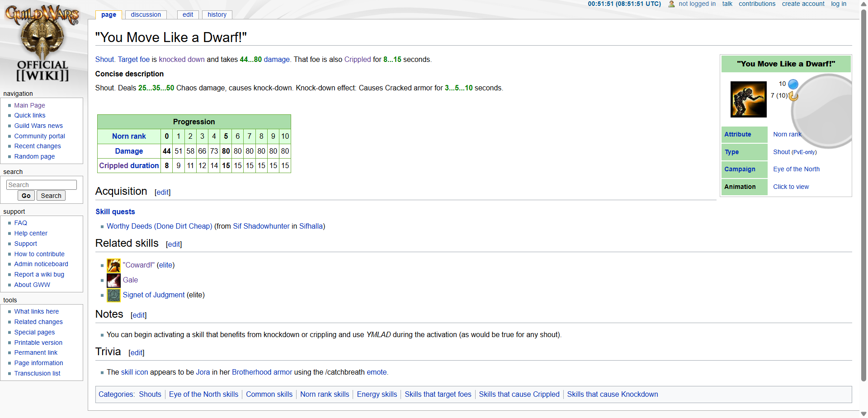Open Transclusion list
The height and width of the screenshot is (418, 868).
[37, 373]
